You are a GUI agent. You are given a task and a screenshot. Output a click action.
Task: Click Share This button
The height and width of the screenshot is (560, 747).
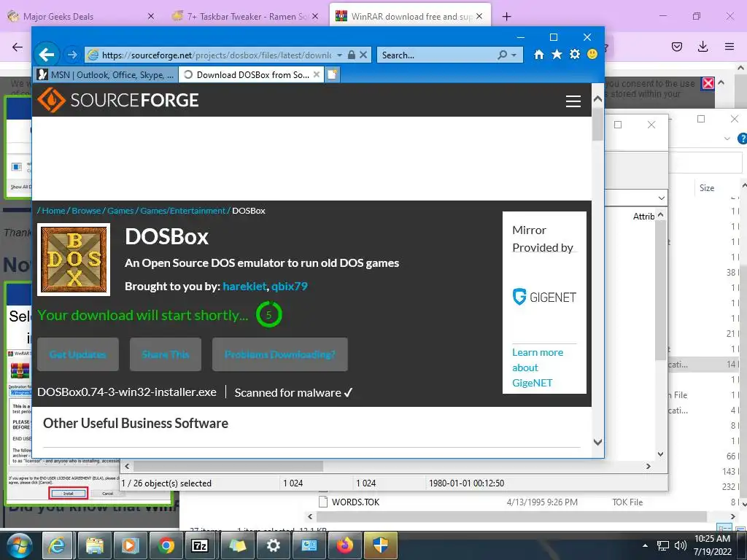coord(166,354)
